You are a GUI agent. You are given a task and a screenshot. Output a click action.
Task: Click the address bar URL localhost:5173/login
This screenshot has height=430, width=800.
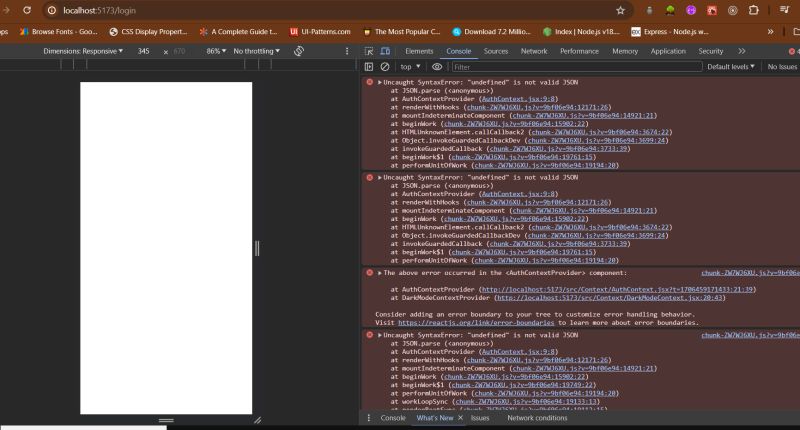coord(99,10)
